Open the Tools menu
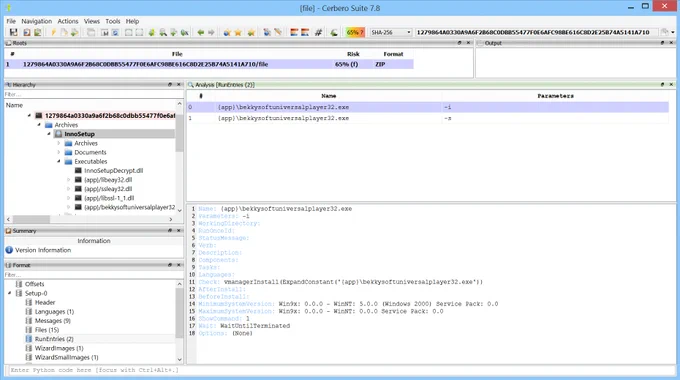 [113, 21]
